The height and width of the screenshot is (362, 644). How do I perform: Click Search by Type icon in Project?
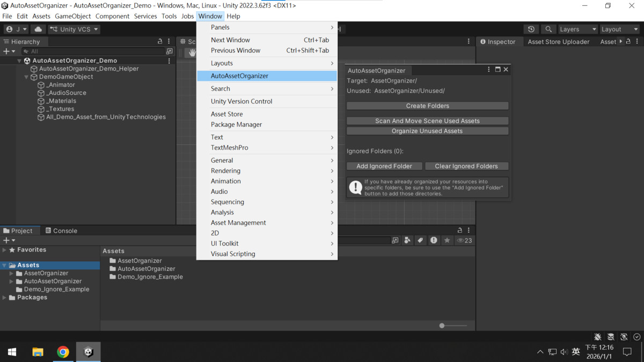(407, 241)
